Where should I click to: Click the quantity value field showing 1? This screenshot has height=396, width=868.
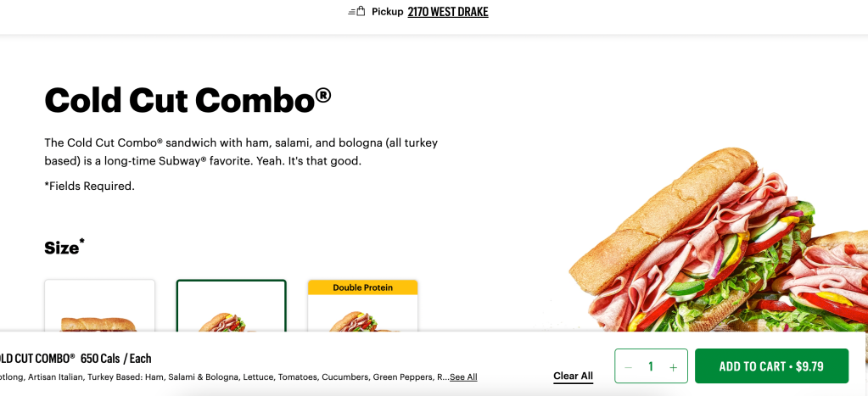pos(651,367)
